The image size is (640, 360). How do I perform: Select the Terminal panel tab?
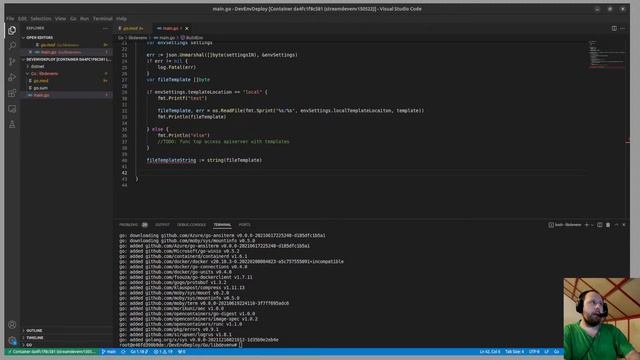(x=222, y=225)
